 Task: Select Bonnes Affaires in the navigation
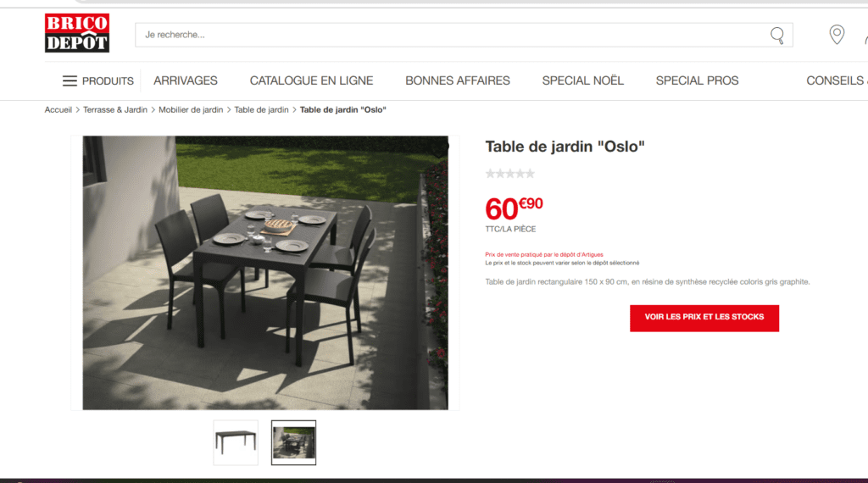(x=457, y=80)
